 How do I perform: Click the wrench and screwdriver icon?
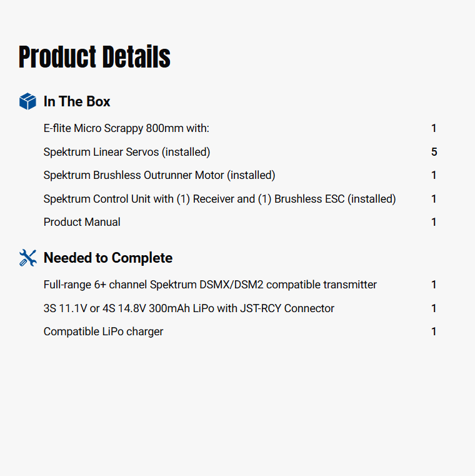27,258
